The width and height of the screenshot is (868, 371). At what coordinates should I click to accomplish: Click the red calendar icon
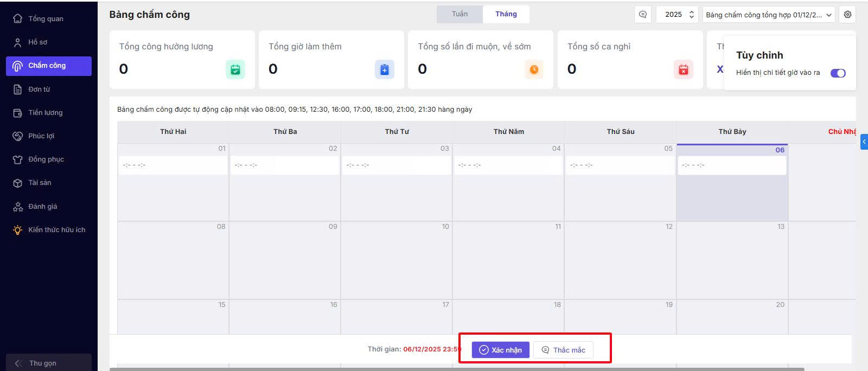684,69
